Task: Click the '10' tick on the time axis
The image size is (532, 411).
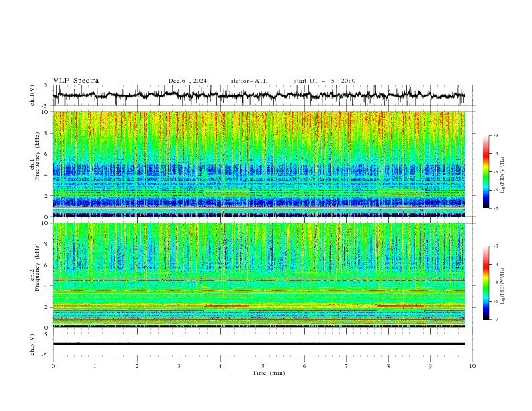Action: [x=472, y=366]
